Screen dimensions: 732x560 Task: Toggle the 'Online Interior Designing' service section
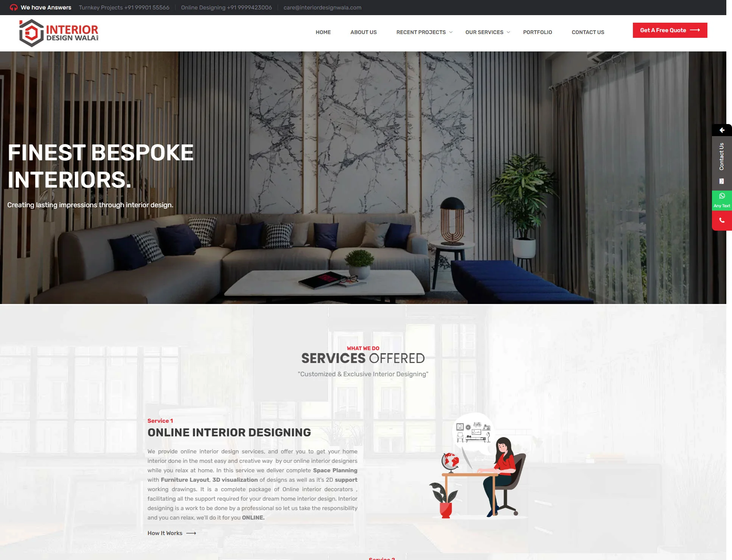[229, 432]
